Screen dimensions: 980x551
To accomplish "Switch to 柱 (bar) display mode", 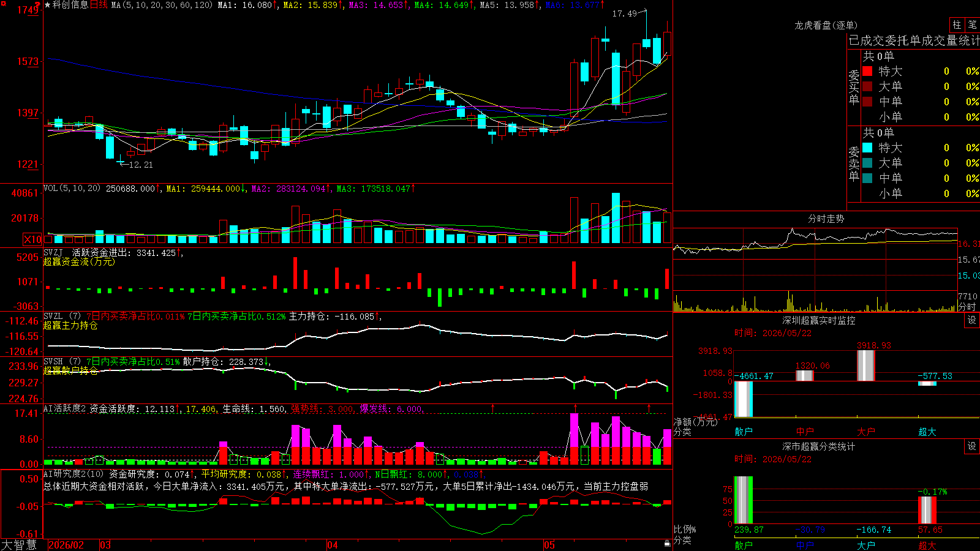I will point(957,24).
